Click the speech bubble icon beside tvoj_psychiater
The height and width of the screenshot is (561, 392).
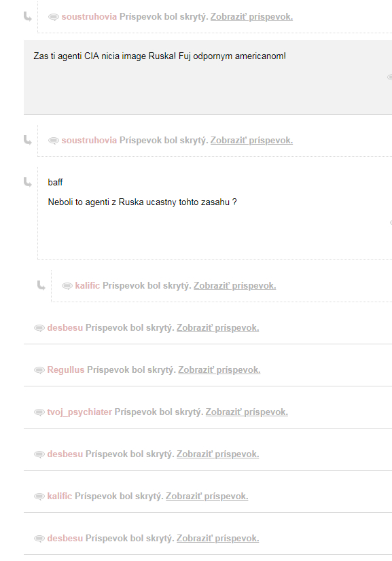[39, 412]
